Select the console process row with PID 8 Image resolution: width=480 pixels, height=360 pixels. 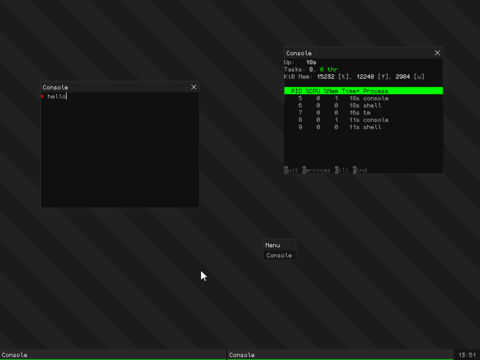[x=363, y=120]
